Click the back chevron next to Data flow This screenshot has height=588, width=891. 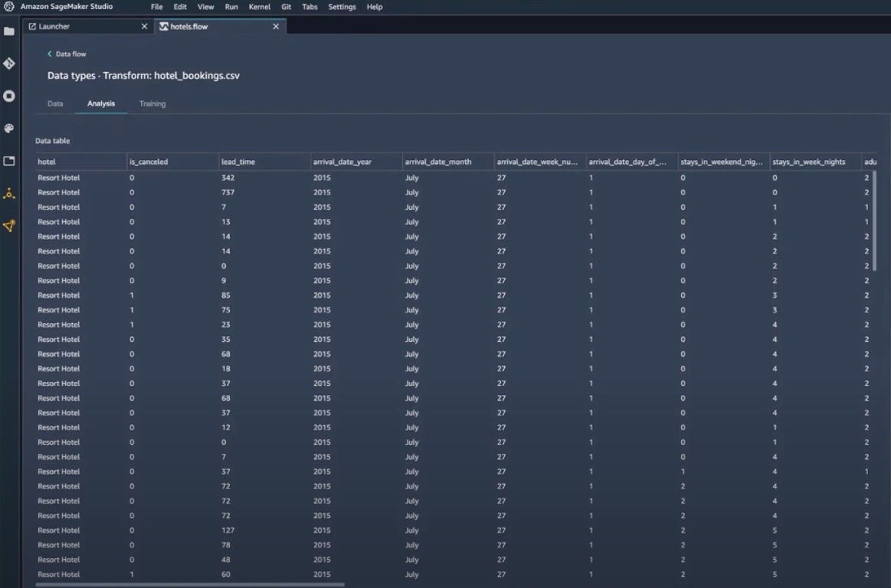(x=50, y=54)
